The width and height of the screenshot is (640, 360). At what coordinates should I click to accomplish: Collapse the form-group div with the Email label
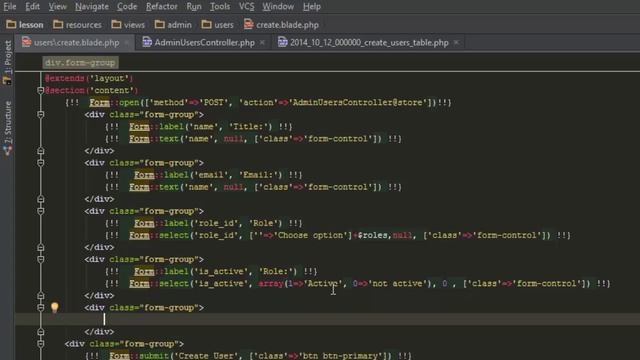pos(40,163)
